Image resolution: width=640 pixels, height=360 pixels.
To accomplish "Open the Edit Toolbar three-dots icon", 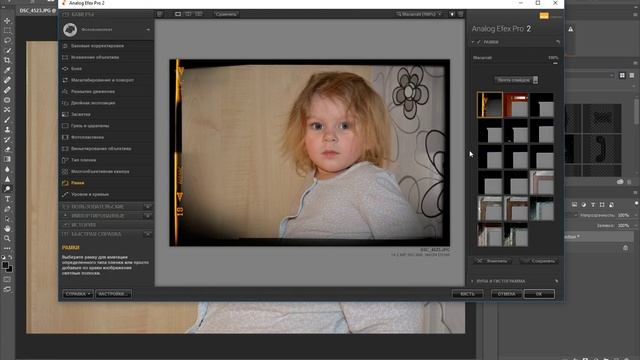I will click(x=7, y=248).
